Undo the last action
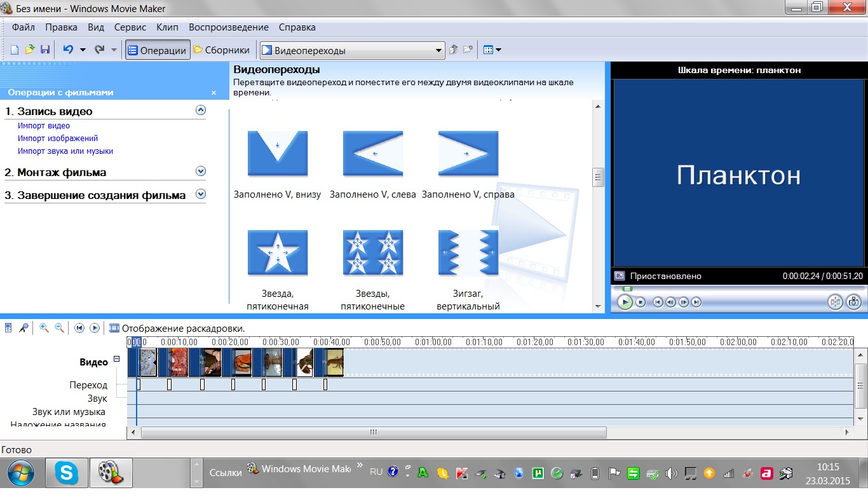This screenshot has height=497, width=868. [69, 50]
